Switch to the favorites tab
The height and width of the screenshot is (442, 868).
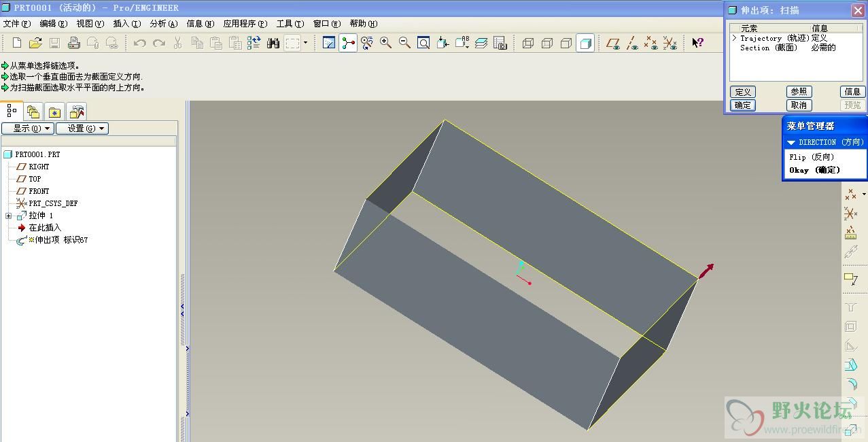pyautogui.click(x=55, y=112)
